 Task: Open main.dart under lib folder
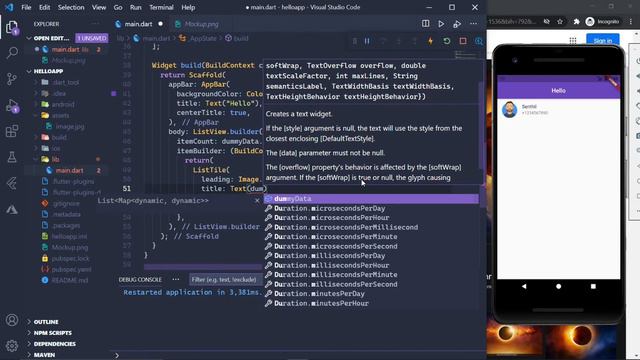(x=69, y=171)
